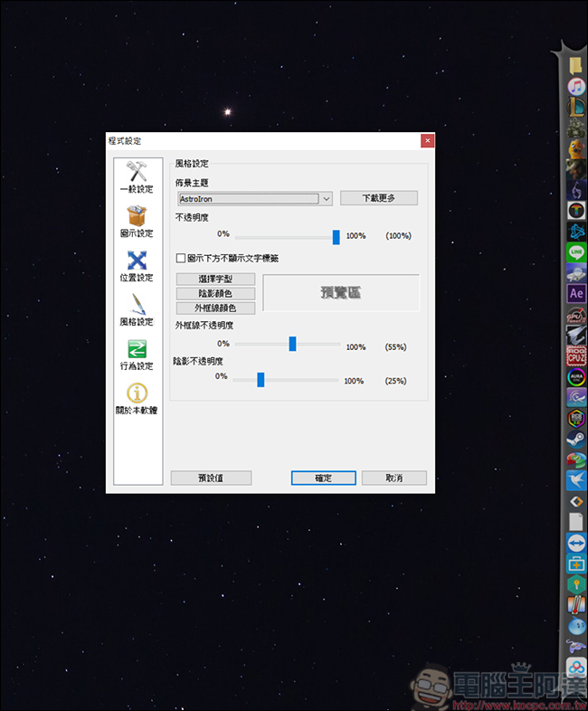588x711 pixels.
Task: Launch Steam from the dock
Action: (576, 439)
